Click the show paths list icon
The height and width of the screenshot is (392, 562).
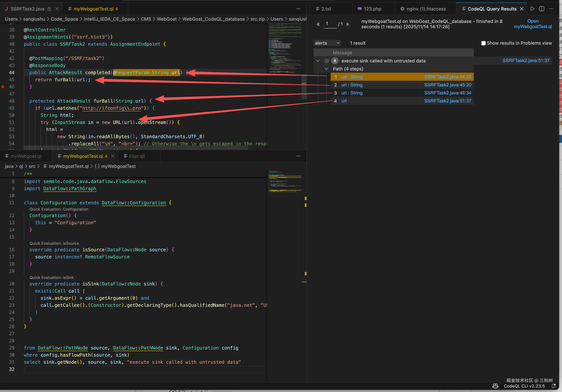click(326, 61)
